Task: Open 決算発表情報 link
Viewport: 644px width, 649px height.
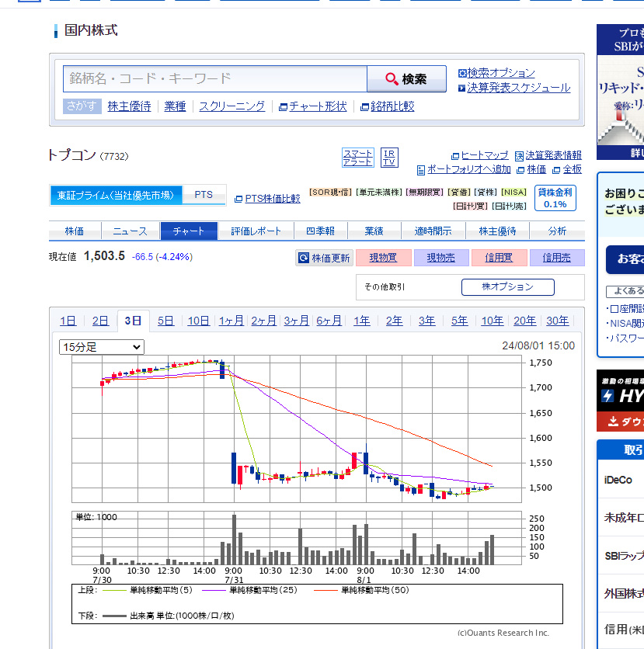Action: tap(548, 155)
